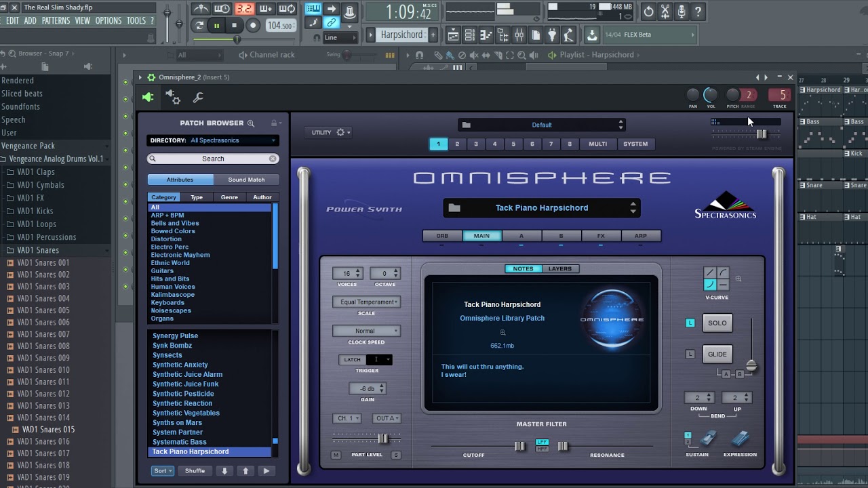
Task: Switch to the Type column tab
Action: tap(197, 197)
